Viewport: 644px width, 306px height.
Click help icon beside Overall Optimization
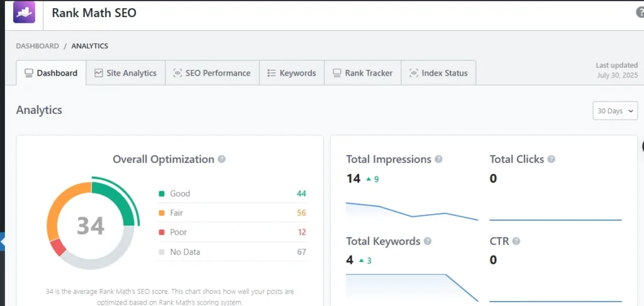221,159
